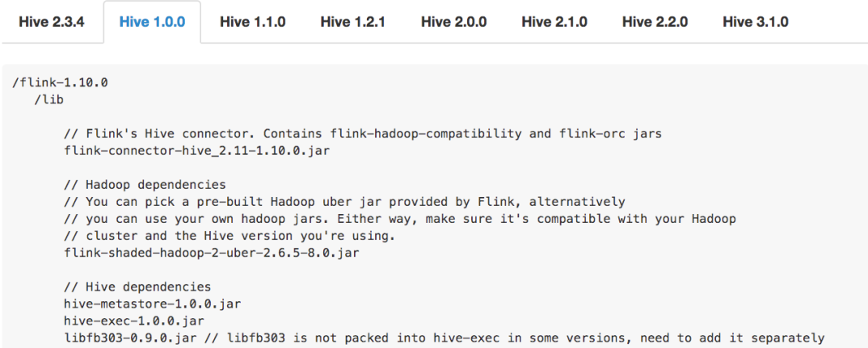
Task: Click the Flink's Hive connector comment line
Action: tap(363, 134)
